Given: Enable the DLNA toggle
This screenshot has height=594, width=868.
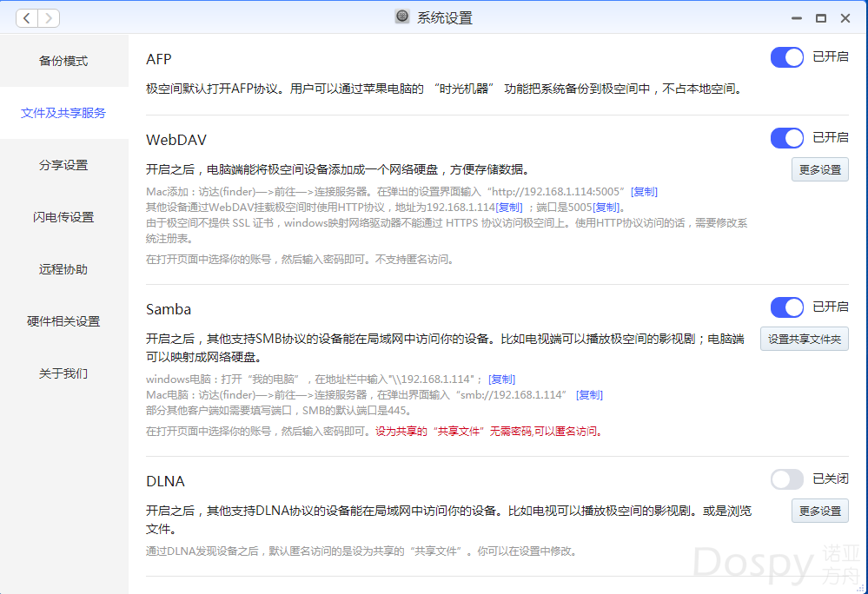Looking at the screenshot, I should (787, 478).
